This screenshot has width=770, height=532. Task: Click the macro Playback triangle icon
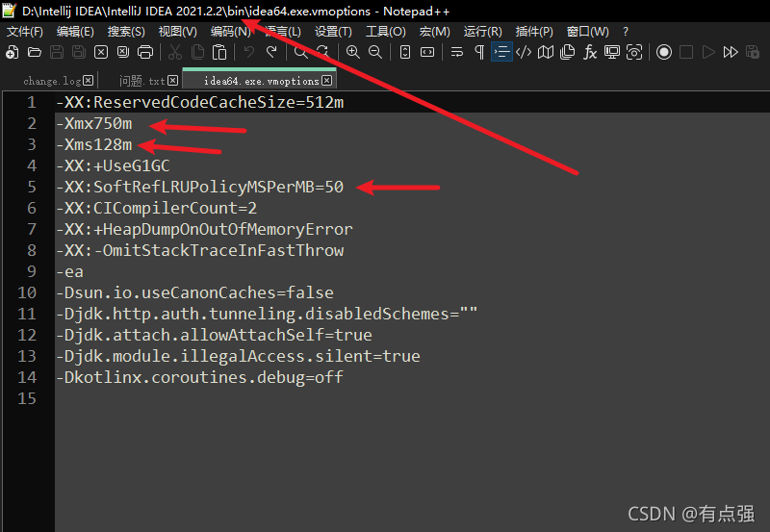tap(708, 52)
